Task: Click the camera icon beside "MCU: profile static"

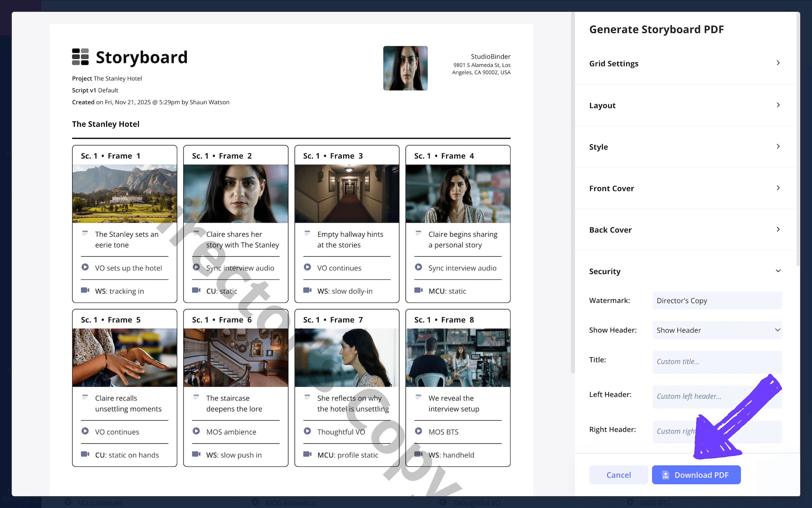Action: (307, 455)
